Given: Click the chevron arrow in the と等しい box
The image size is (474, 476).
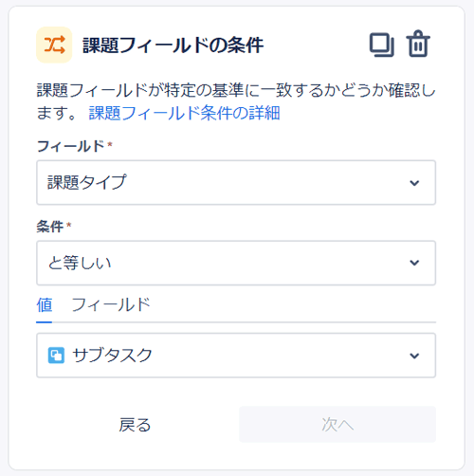Looking at the screenshot, I should tap(414, 263).
